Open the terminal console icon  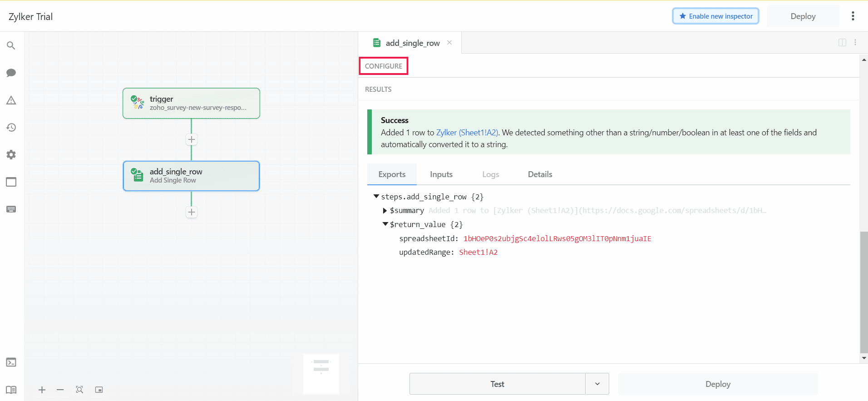pyautogui.click(x=11, y=362)
